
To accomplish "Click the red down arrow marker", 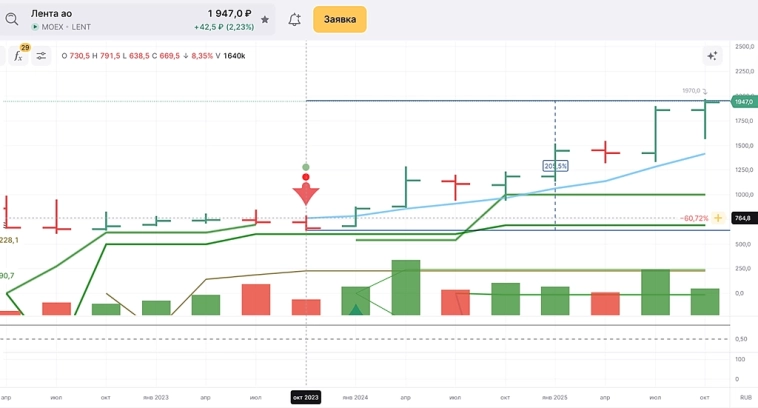I will coord(305,193).
